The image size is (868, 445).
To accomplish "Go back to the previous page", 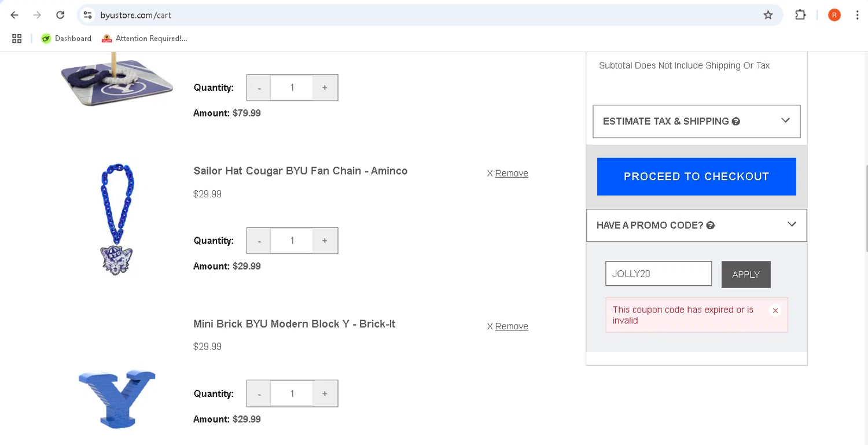I will (14, 15).
